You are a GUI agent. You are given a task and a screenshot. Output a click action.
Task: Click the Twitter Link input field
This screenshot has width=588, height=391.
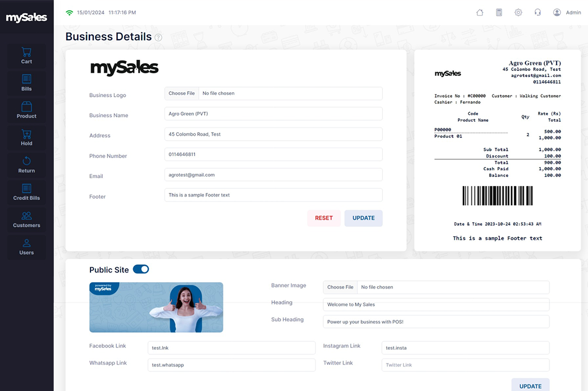pos(465,365)
